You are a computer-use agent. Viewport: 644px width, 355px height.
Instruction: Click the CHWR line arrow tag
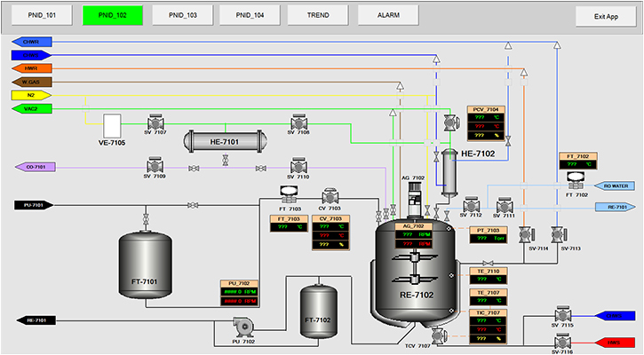click(32, 42)
